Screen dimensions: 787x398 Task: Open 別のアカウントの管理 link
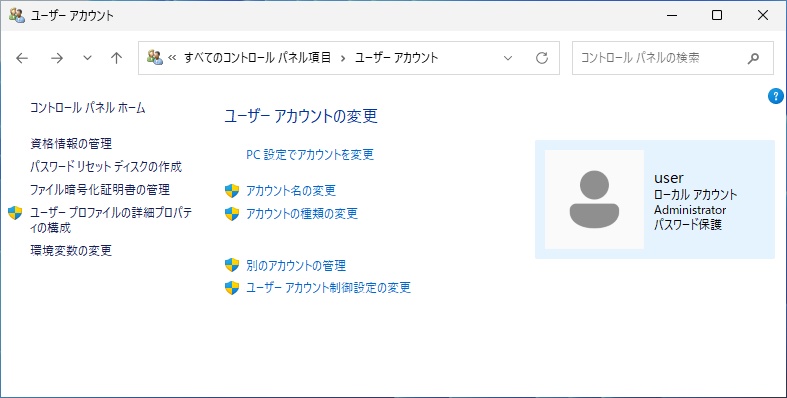296,265
